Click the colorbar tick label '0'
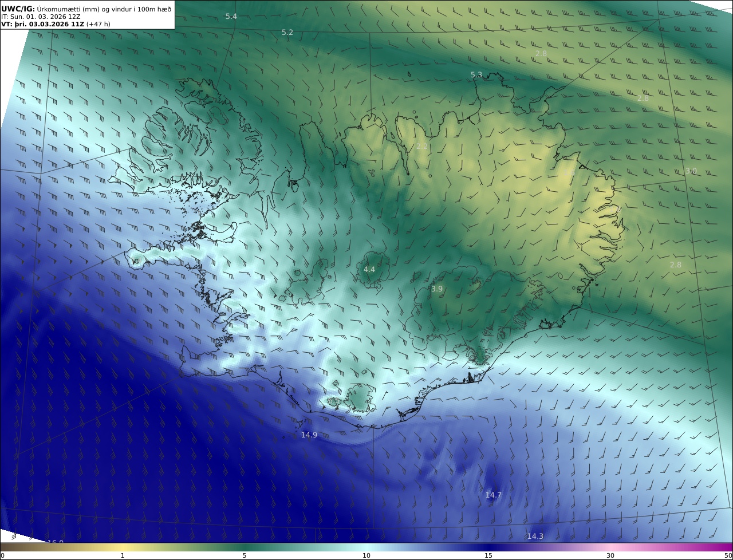 [2, 555]
